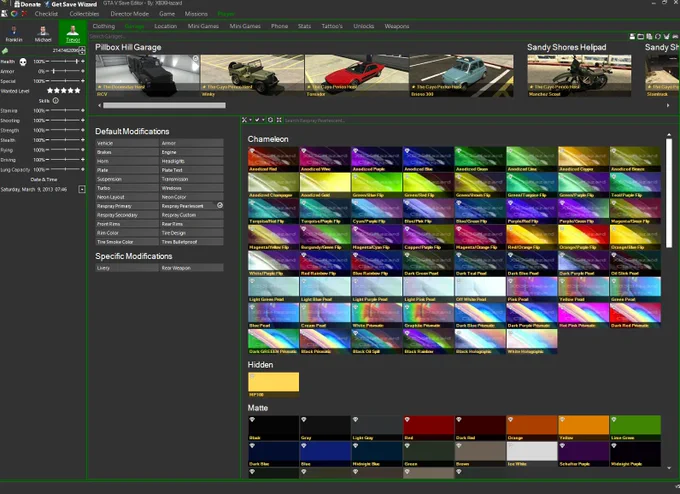Screen dimensions: 680x494
Task: Click the Health slider track
Action: (65, 62)
